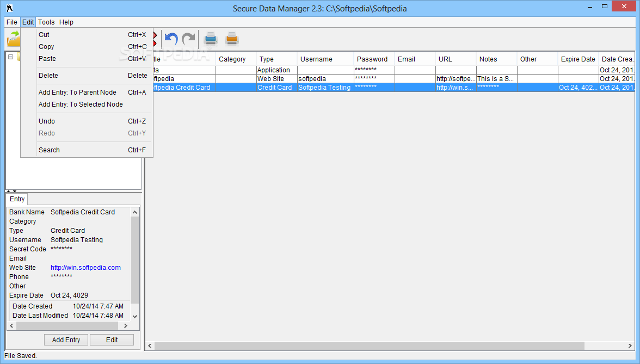The height and width of the screenshot is (364, 640).
Task: Sort by the Category column header
Action: 236,59
